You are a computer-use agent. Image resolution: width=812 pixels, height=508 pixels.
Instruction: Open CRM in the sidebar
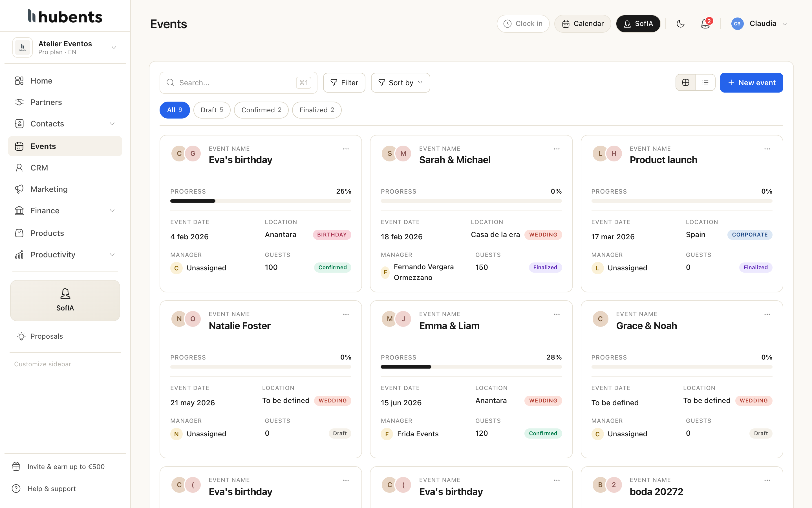(65, 168)
